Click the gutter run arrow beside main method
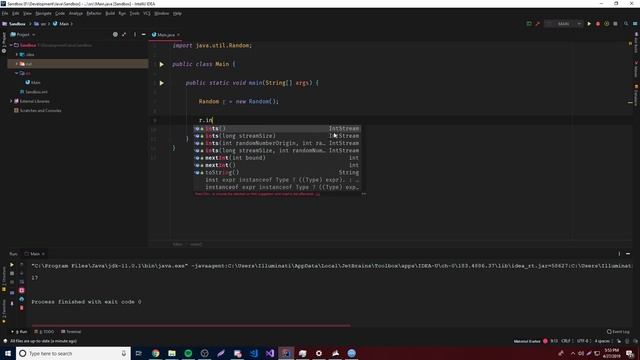Image resolution: width=640 pixels, height=360 pixels. [x=162, y=83]
